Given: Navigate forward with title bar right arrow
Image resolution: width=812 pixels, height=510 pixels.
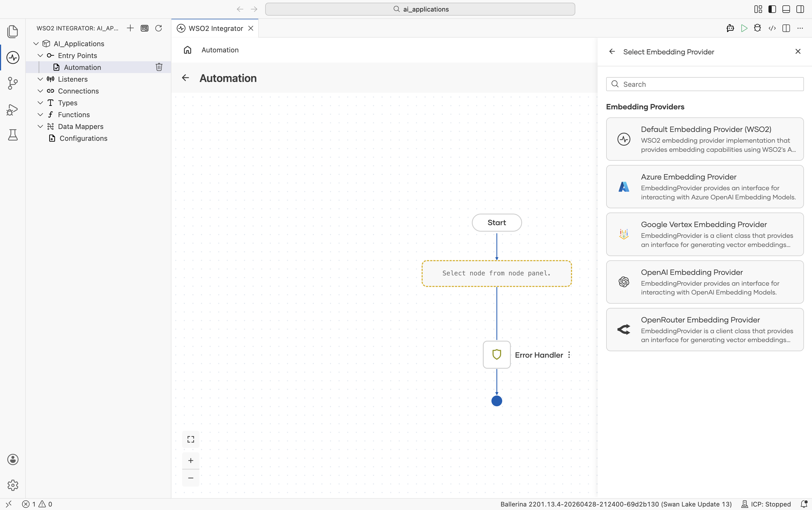Looking at the screenshot, I should tap(254, 9).
